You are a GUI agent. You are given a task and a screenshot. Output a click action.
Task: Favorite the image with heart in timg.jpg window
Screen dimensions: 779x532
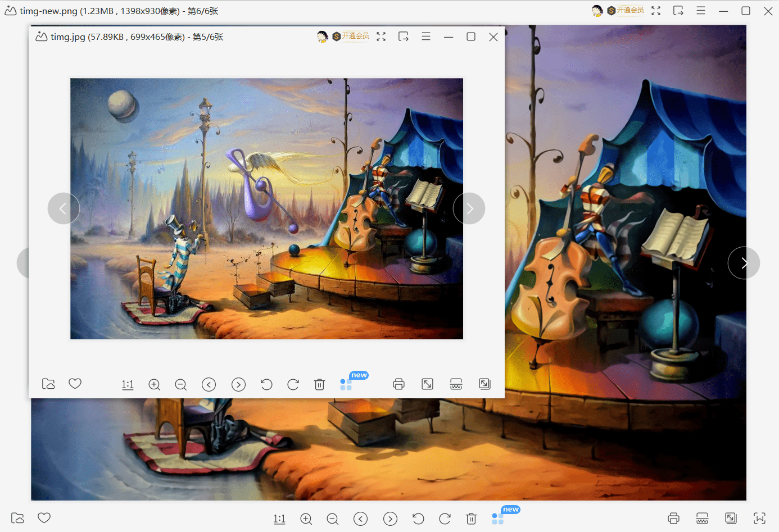point(75,384)
